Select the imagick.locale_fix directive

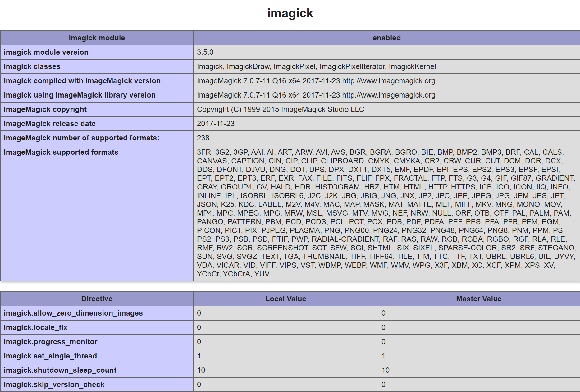35,327
